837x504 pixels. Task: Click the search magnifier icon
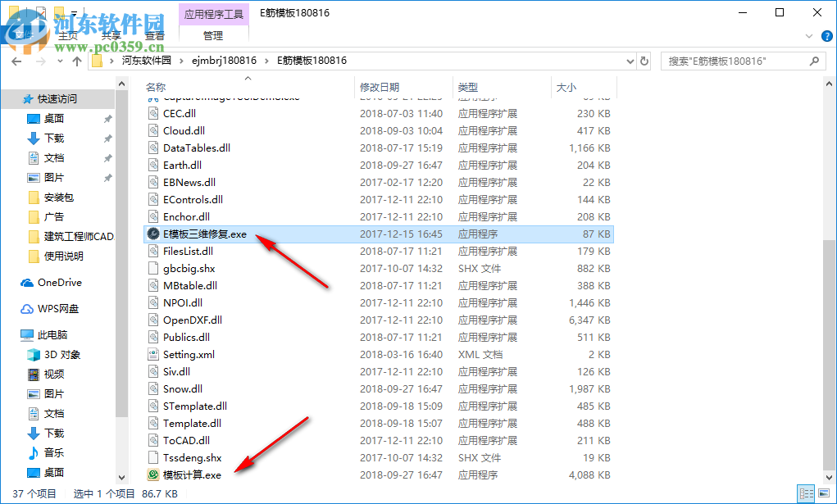click(813, 60)
